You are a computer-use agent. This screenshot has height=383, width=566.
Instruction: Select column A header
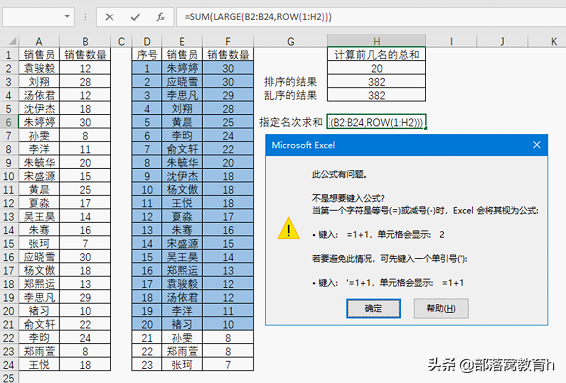point(39,42)
